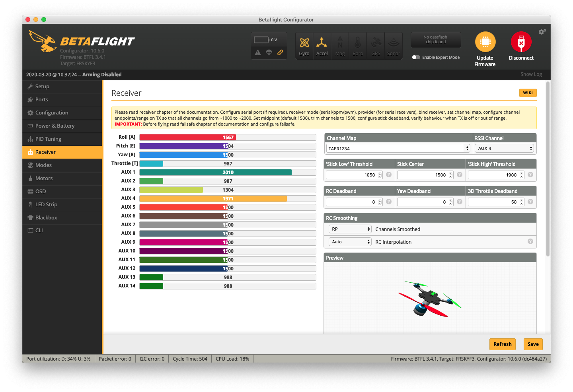Image resolution: width=573 pixels, height=392 pixels.
Task: Click help icon beside Yaw Deadband
Action: pyautogui.click(x=460, y=202)
